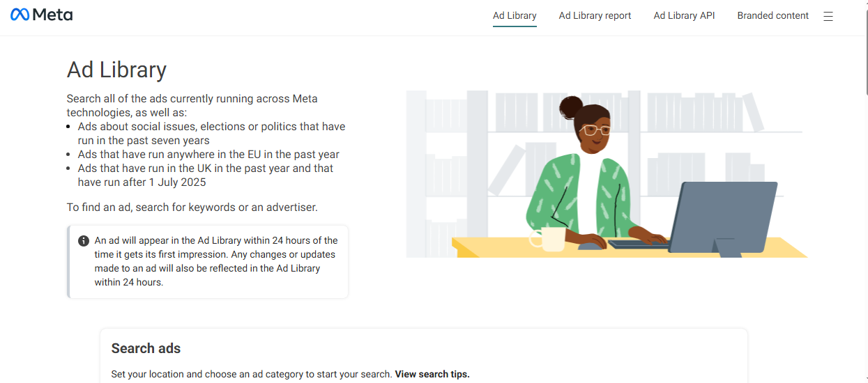Click the Meta logo
Image resolution: width=868 pixels, height=383 pixels.
pos(42,15)
